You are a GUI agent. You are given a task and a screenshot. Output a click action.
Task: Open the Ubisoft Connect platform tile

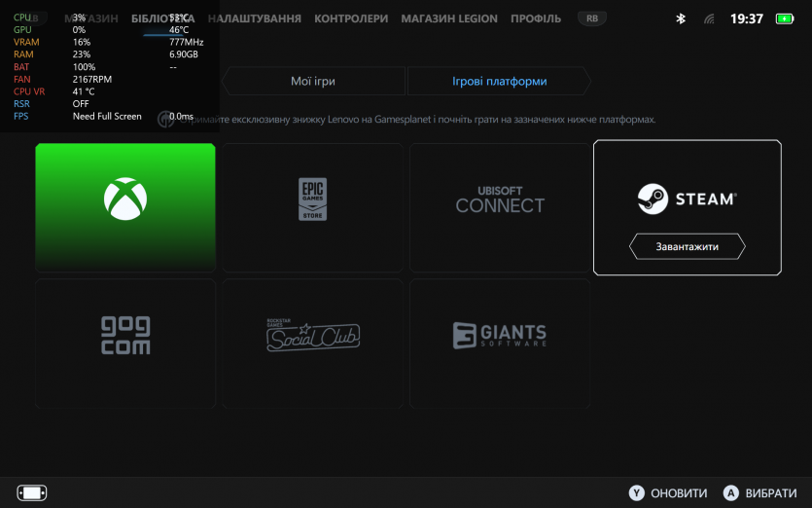(500, 205)
